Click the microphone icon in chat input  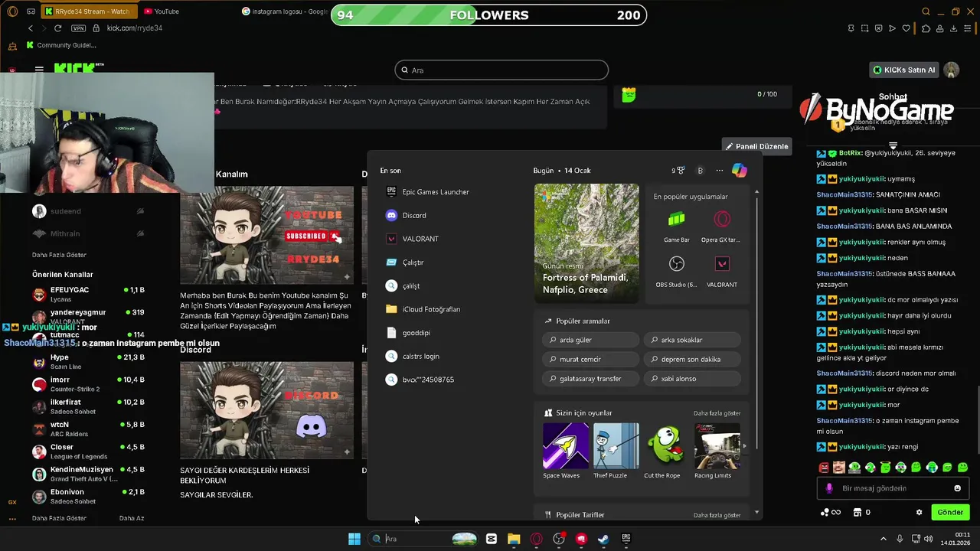(829, 488)
